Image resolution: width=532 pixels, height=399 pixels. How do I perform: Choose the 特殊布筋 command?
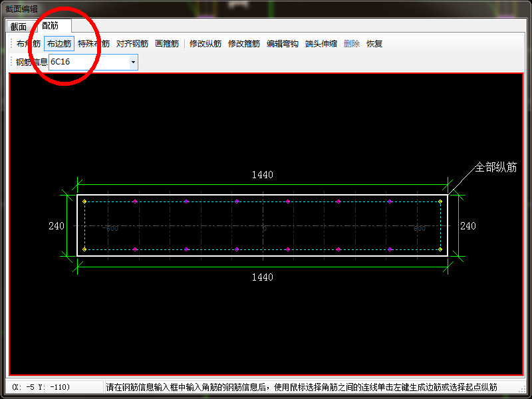pyautogui.click(x=94, y=44)
